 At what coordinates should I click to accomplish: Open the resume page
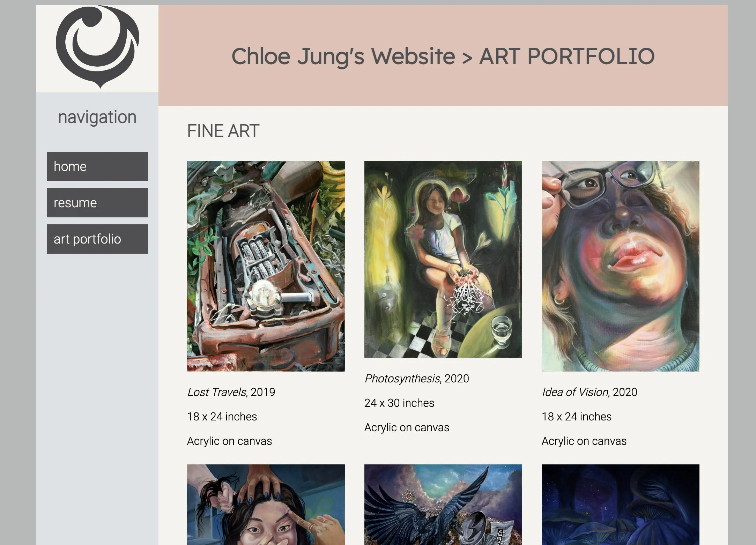(97, 203)
